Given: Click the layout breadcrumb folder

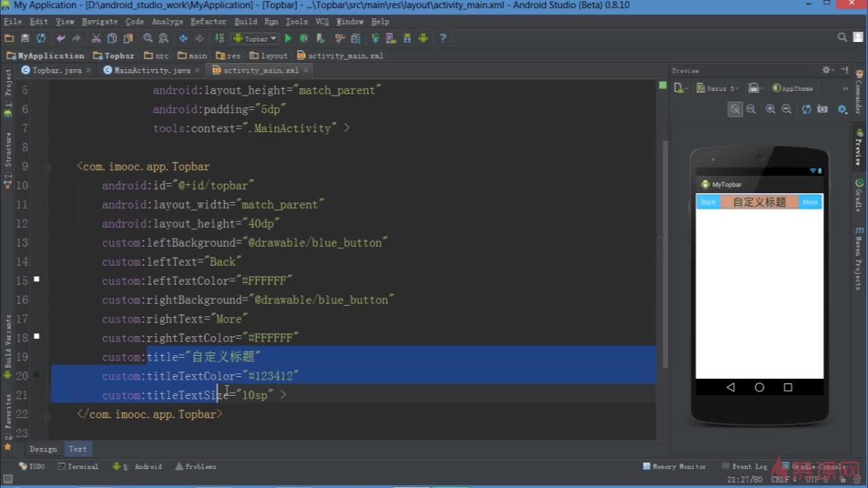Looking at the screenshot, I should 269,56.
